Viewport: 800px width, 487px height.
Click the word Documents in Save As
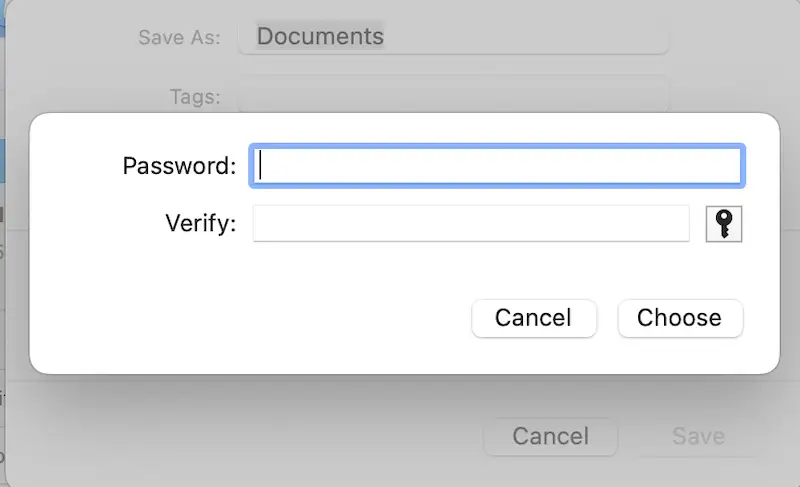coord(320,37)
